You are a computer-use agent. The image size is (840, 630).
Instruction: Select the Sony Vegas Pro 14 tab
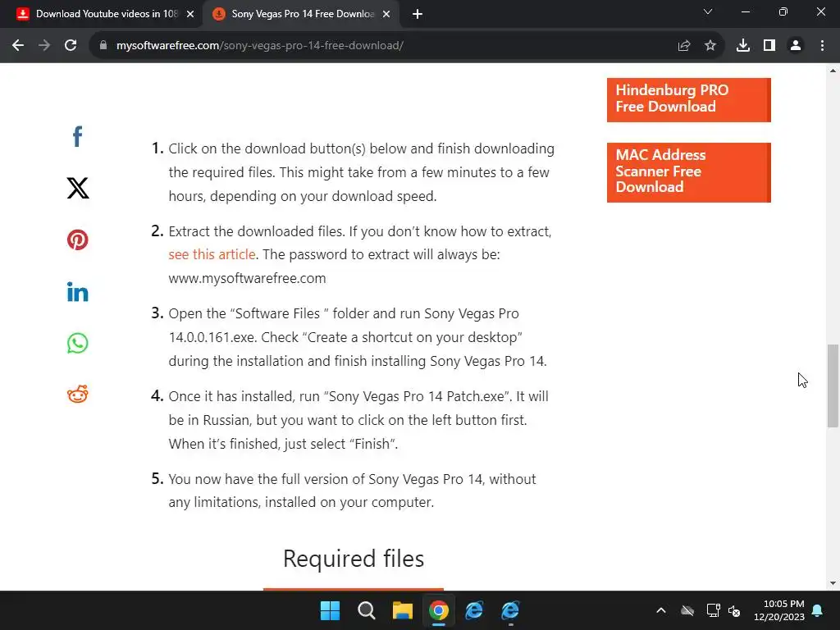pyautogui.click(x=300, y=15)
